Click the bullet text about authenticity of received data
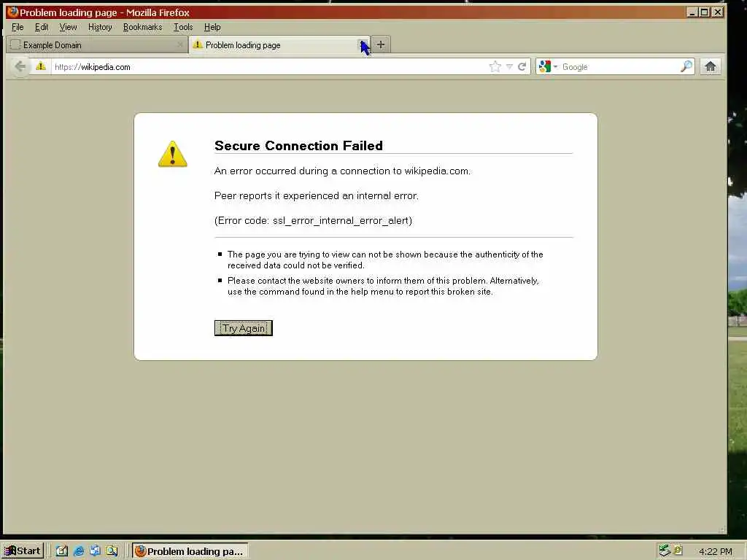The height and width of the screenshot is (560, 747). tap(385, 260)
